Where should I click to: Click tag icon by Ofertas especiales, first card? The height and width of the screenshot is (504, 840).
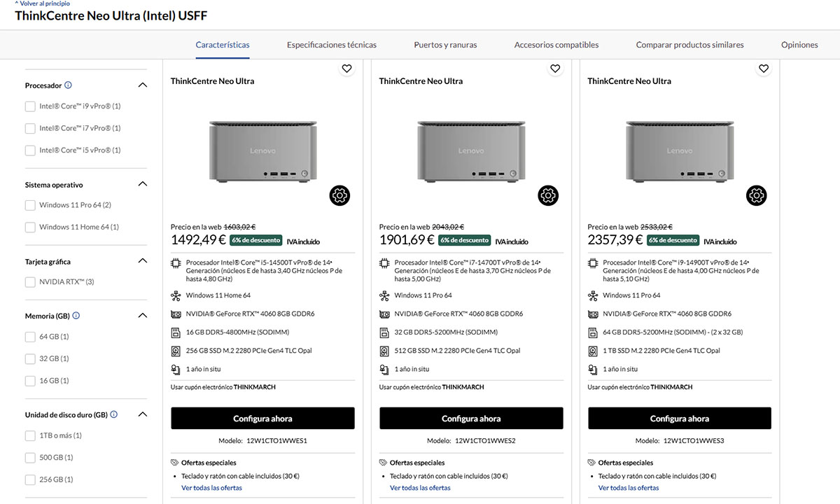pos(175,463)
